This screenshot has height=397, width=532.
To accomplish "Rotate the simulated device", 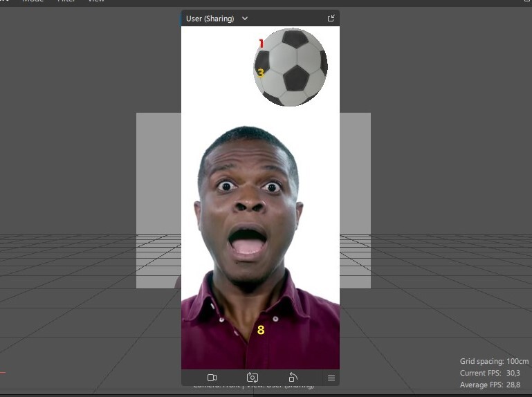I will pos(293,378).
